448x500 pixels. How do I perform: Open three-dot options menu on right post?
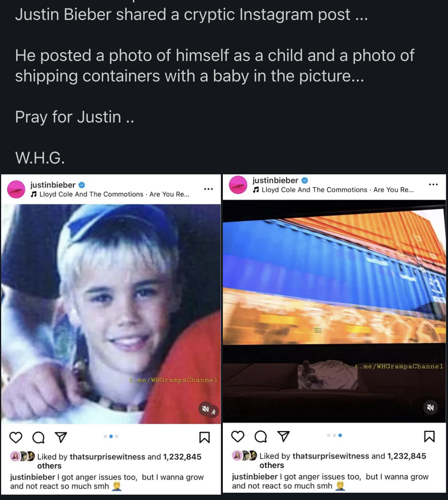[433, 185]
